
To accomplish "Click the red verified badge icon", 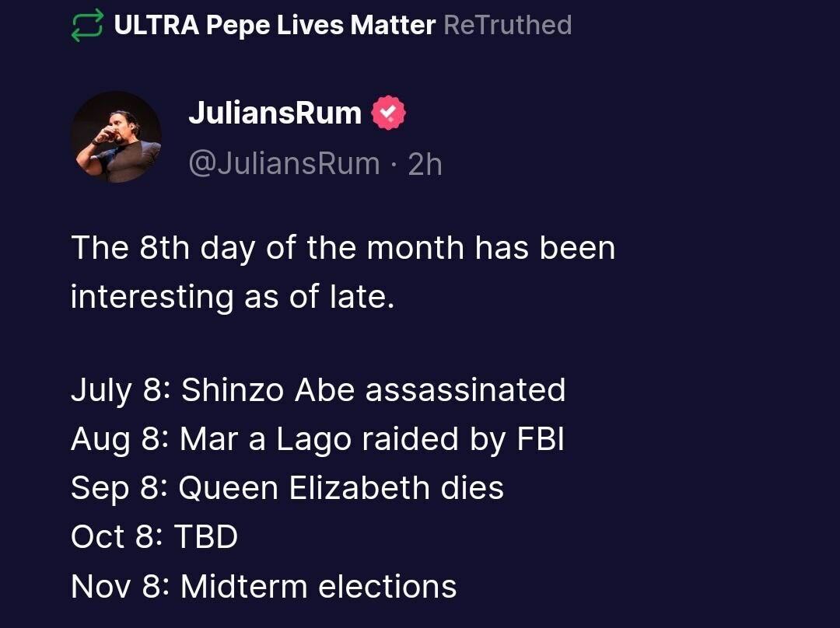I will (x=389, y=113).
